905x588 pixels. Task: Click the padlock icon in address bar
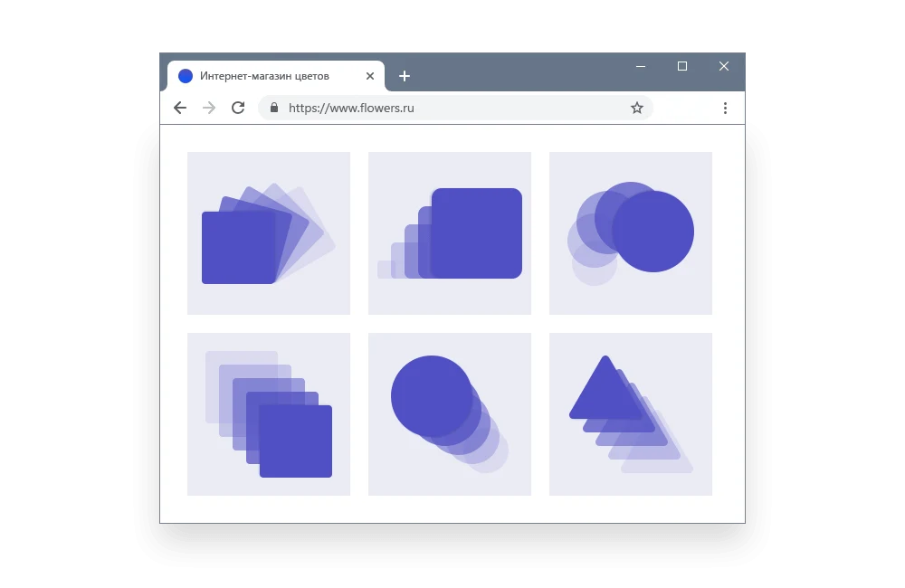[274, 108]
